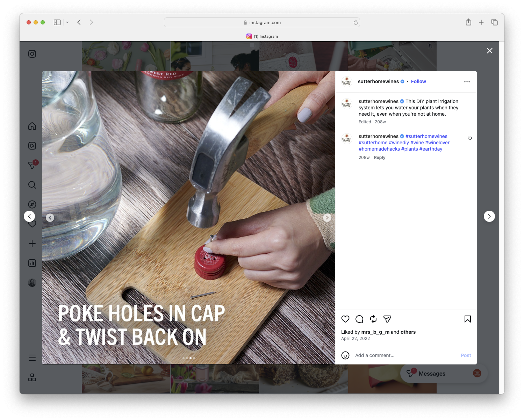Toggle Notifications via the heart sidebar icon
This screenshot has height=420, width=524.
click(x=32, y=224)
